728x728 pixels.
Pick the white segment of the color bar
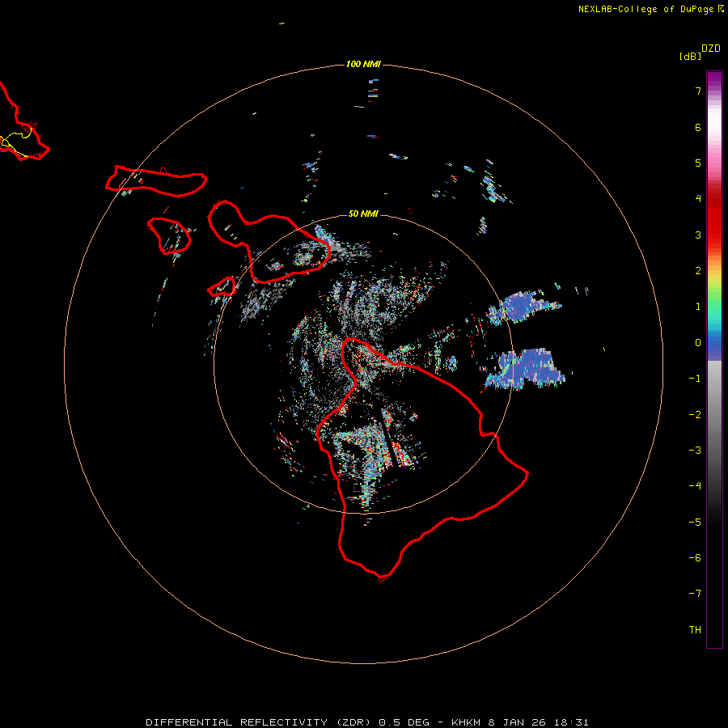pyautogui.click(x=714, y=121)
